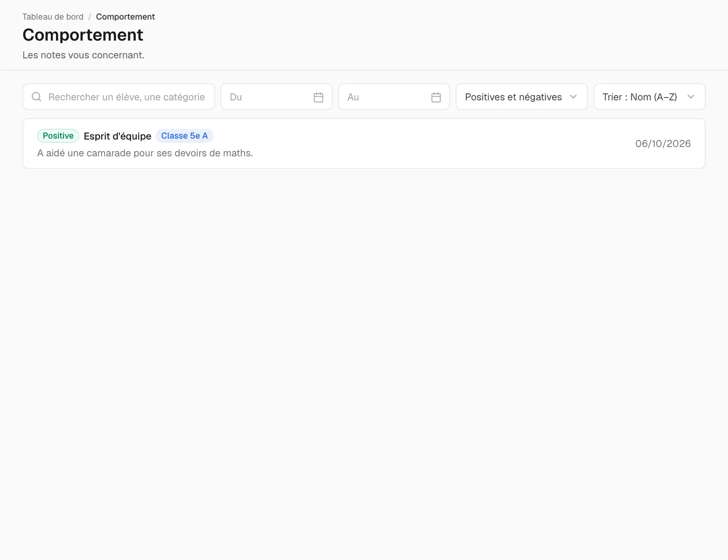Viewport: 728px width, 560px height.
Task: Click the Classe 5e A tag
Action: pos(184,136)
